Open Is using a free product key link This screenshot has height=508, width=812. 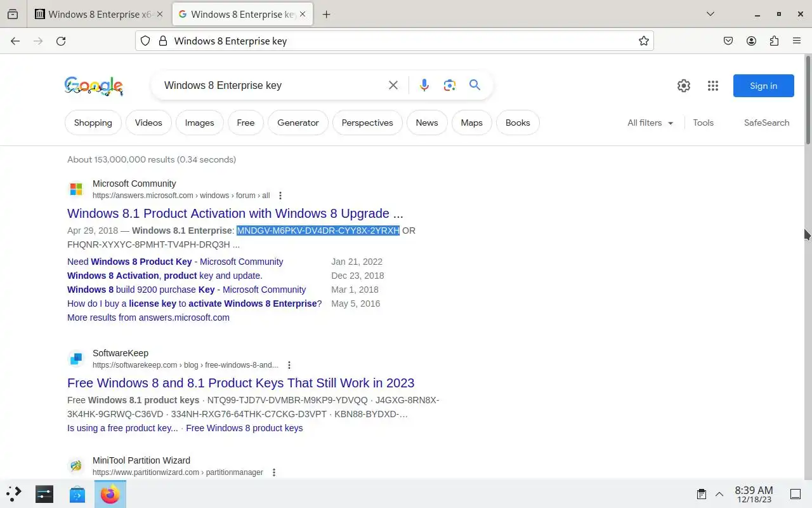click(x=122, y=428)
